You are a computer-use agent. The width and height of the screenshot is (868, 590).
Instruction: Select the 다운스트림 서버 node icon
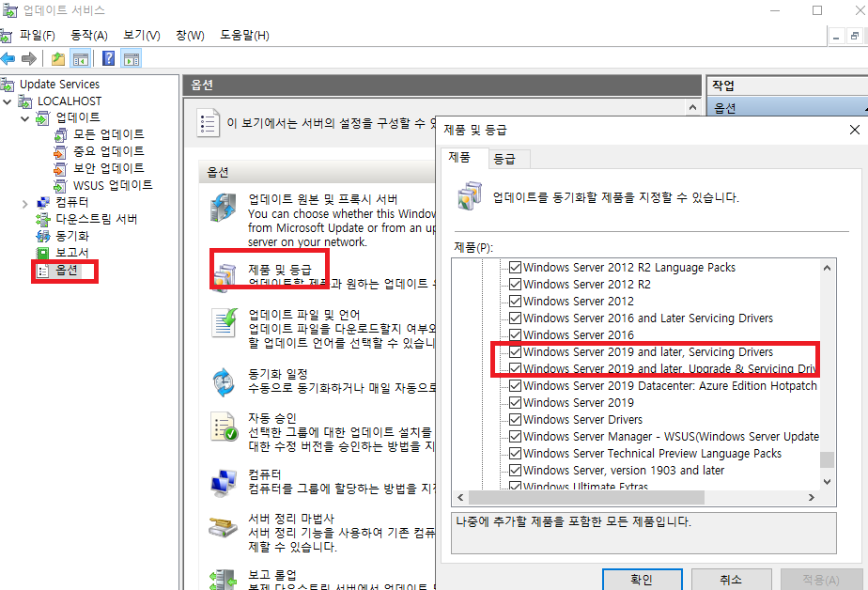(x=43, y=220)
